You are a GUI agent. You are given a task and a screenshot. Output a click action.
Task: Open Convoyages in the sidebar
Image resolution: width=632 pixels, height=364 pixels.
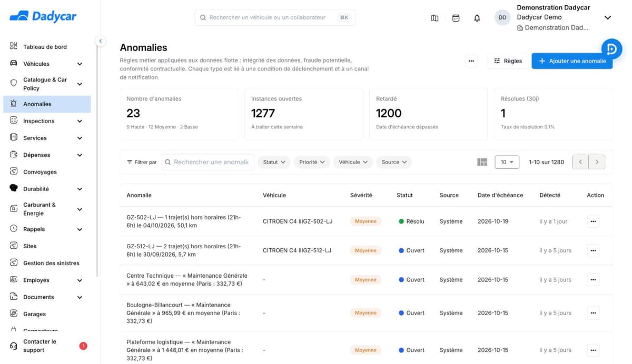pyautogui.click(x=47, y=172)
